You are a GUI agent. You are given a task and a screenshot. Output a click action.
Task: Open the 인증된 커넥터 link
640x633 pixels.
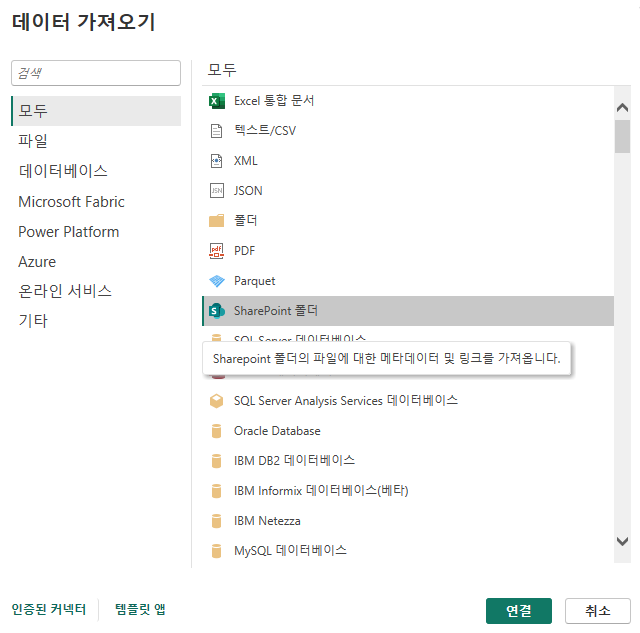49,609
